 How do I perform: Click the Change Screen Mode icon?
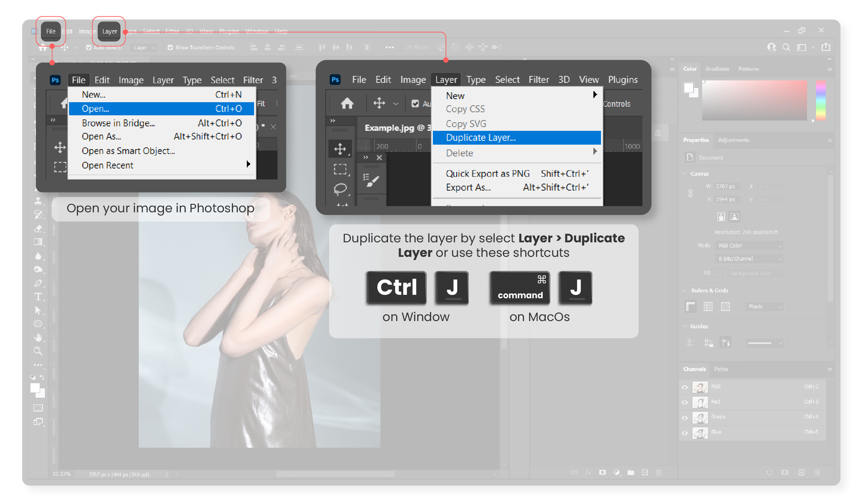pos(38,421)
